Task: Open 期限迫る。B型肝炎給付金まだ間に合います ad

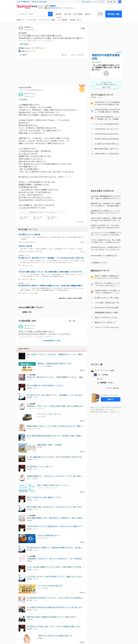Action: pyautogui.click(x=54, y=364)
